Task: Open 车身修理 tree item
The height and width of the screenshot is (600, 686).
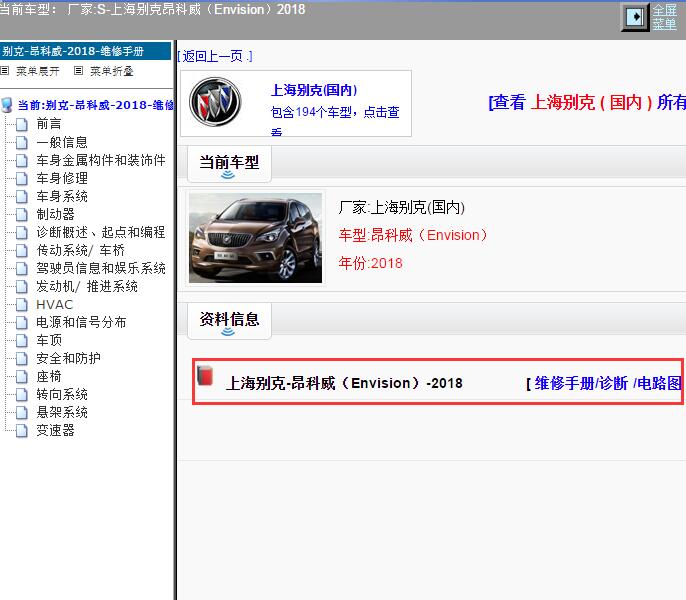Action: tap(62, 178)
